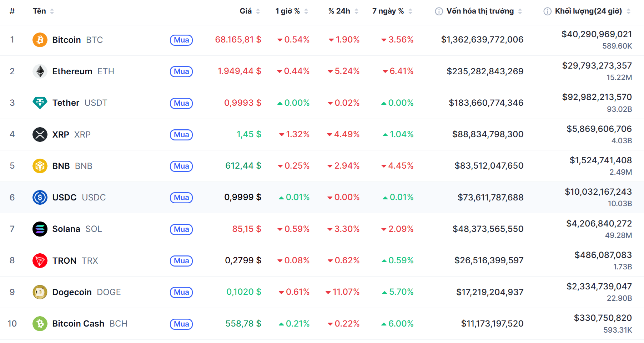Screen dimensions: 644x343
Task: Click the Solana logo icon
Action: click(40, 229)
